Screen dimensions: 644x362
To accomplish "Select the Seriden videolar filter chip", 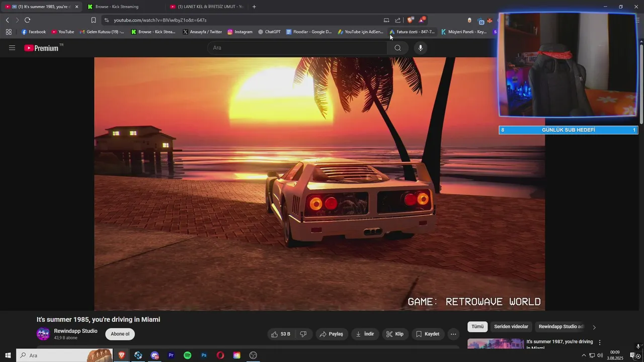I will pos(511,327).
